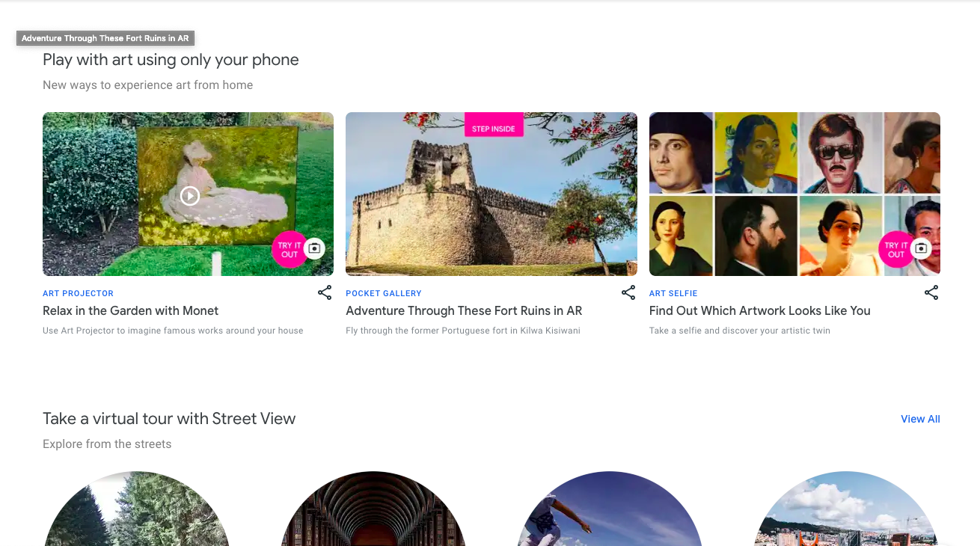The image size is (980, 546).
Task: Open the Street View tour of the arched library hall
Action: pos(373,509)
